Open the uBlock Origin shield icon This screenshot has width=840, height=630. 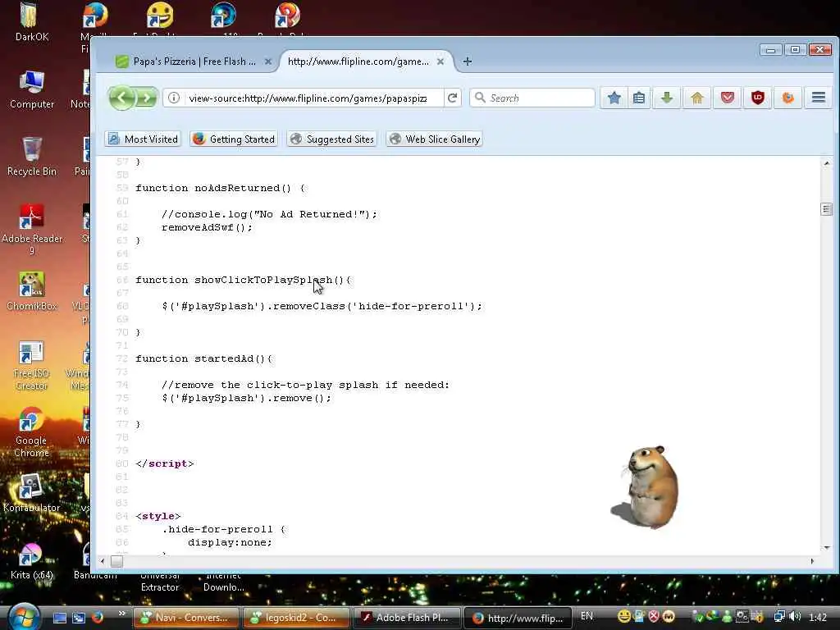click(757, 98)
